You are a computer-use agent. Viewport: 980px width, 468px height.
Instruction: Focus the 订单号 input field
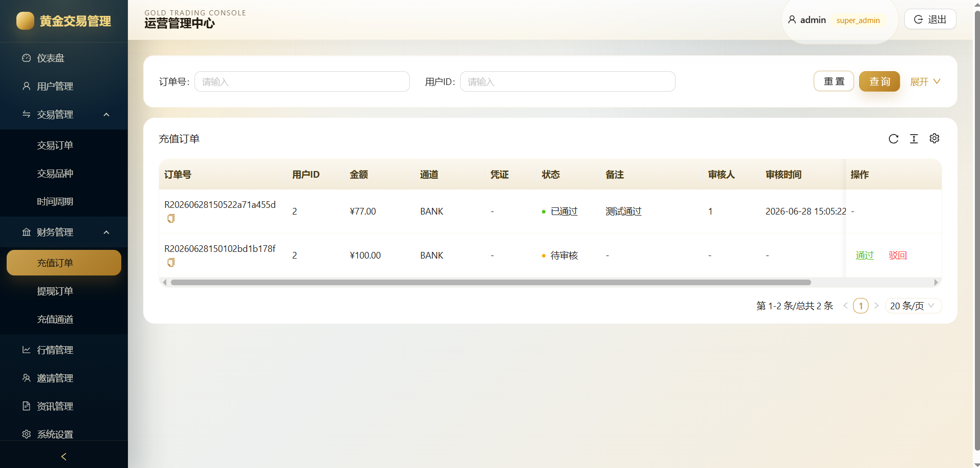302,81
